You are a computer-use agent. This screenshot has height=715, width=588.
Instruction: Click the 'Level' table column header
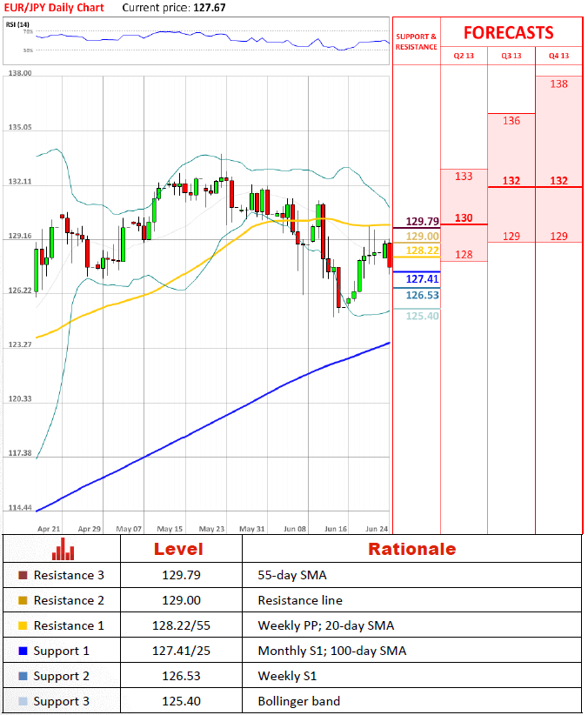point(178,549)
